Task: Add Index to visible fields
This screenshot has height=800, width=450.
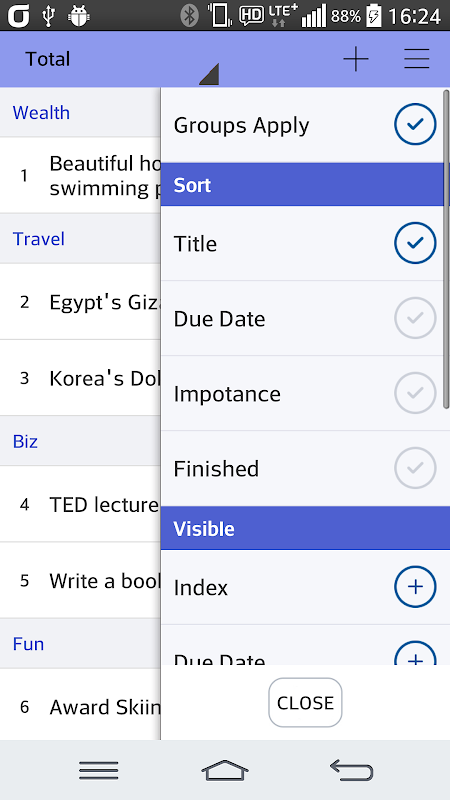Action: [x=415, y=587]
